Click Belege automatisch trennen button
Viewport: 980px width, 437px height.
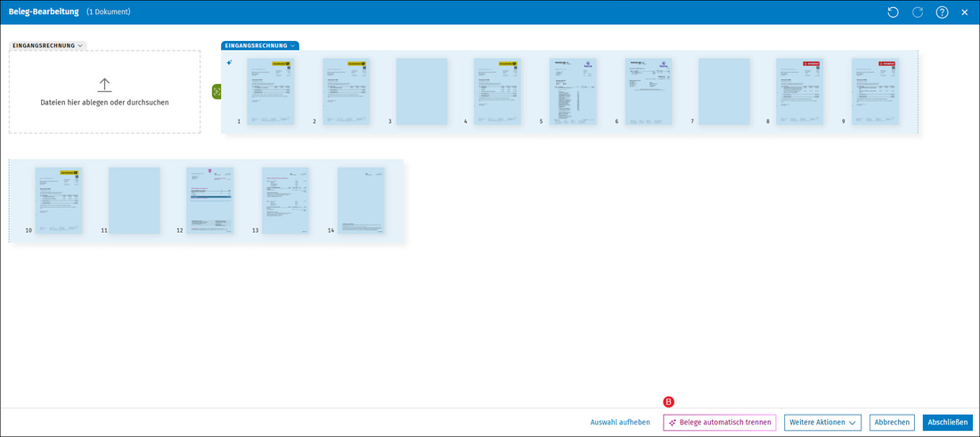click(x=719, y=423)
